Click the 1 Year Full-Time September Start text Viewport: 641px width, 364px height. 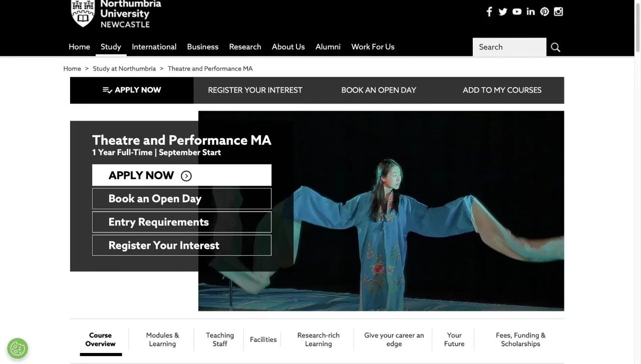pyautogui.click(x=156, y=153)
